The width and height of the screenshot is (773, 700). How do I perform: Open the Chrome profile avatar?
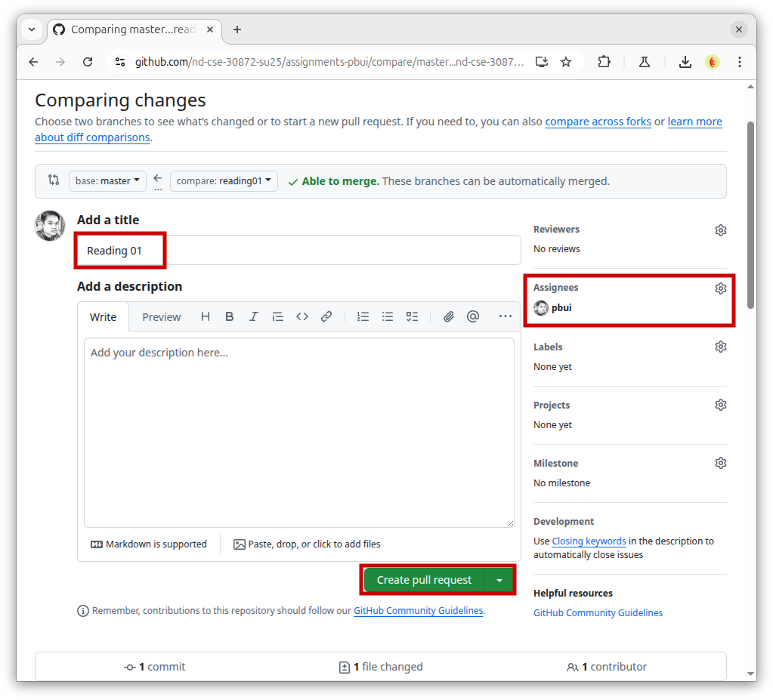[x=713, y=62]
